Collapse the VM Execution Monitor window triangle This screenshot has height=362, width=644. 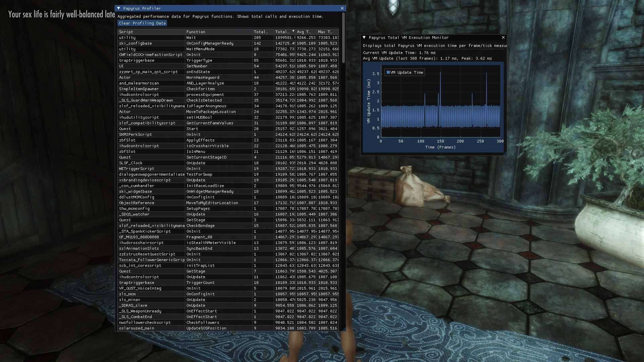(x=364, y=38)
